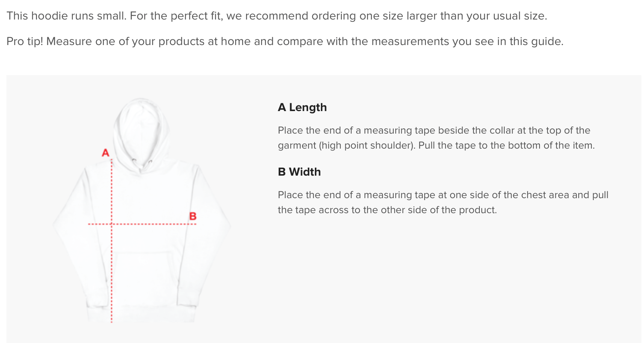
Task: Click the words "Pro tip!"
Action: (x=25, y=41)
